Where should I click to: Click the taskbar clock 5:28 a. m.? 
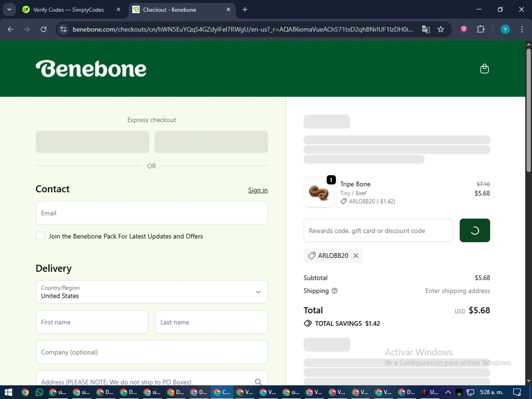[491, 392]
